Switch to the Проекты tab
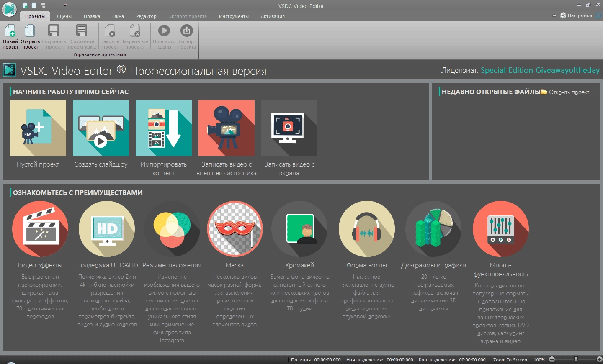 tap(35, 16)
